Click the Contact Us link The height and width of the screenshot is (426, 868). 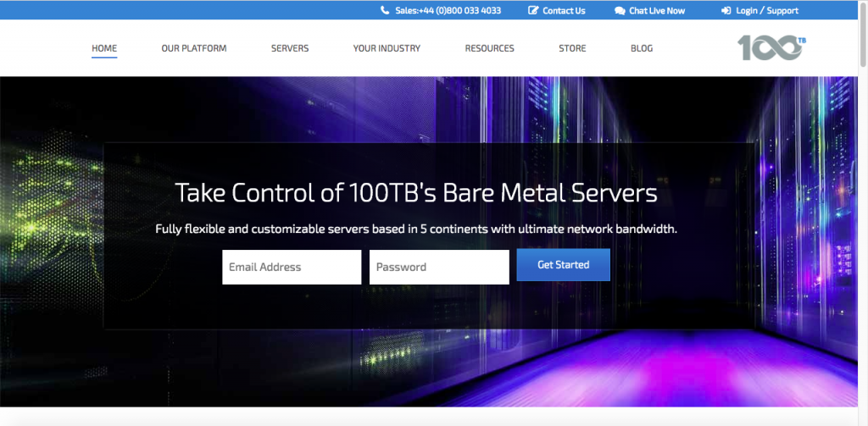pyautogui.click(x=564, y=10)
